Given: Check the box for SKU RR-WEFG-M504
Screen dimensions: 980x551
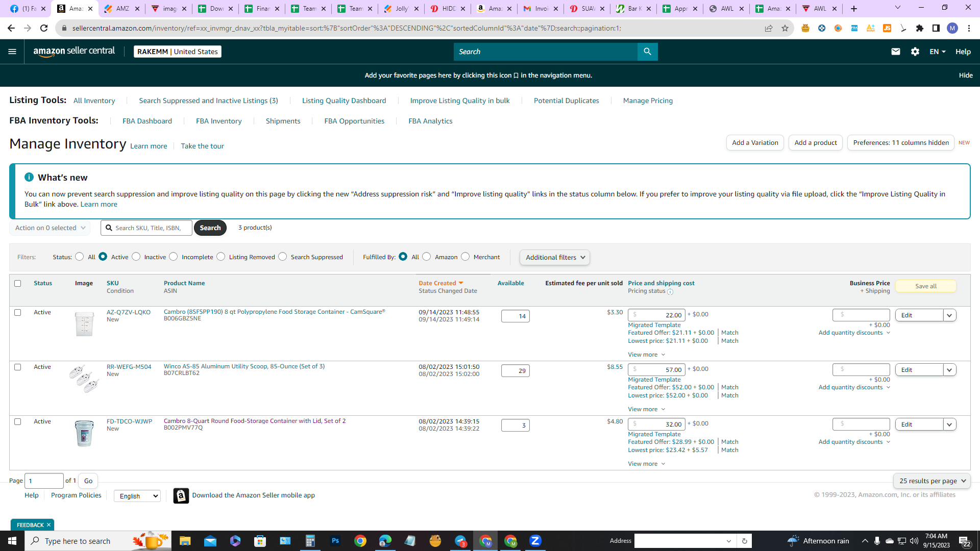Looking at the screenshot, I should [18, 367].
